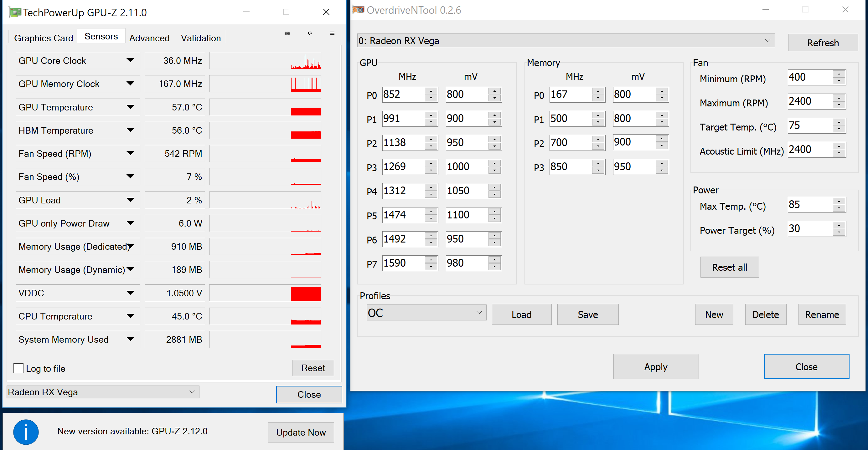Click the OverdriveNTool title bar icon
Screen dimensions: 868x450
[358, 10]
